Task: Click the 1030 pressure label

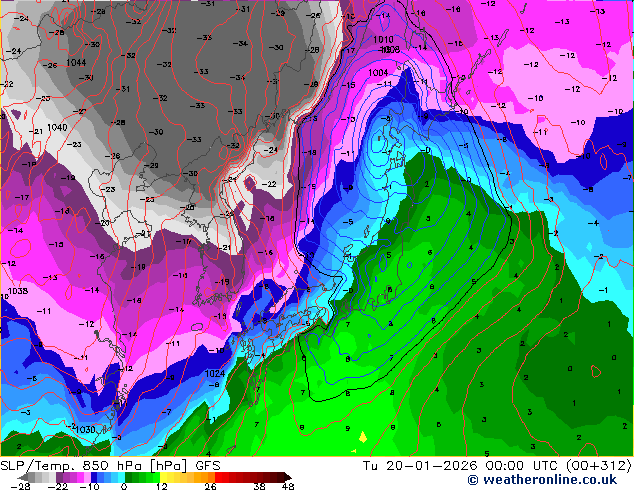Action: pyautogui.click(x=85, y=429)
